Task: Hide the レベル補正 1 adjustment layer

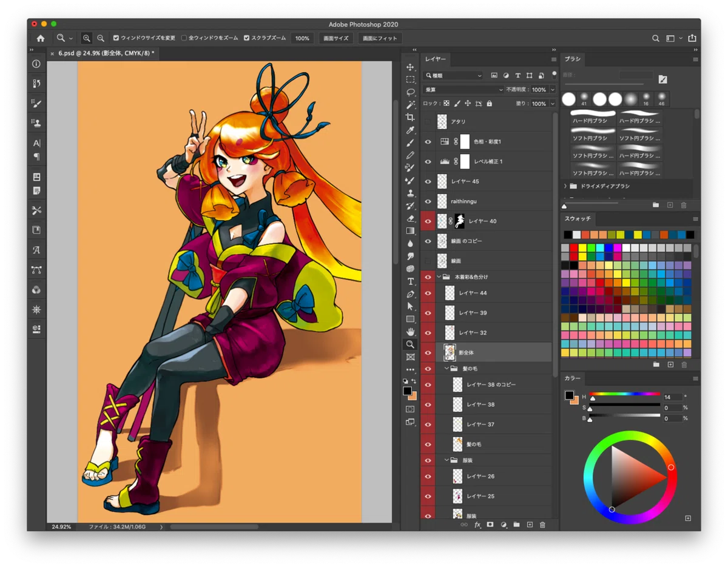Action: [x=428, y=161]
